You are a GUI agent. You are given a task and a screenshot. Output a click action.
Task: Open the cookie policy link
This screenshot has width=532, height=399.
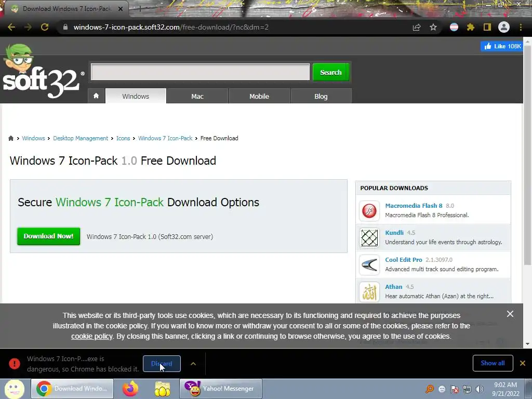click(x=91, y=336)
